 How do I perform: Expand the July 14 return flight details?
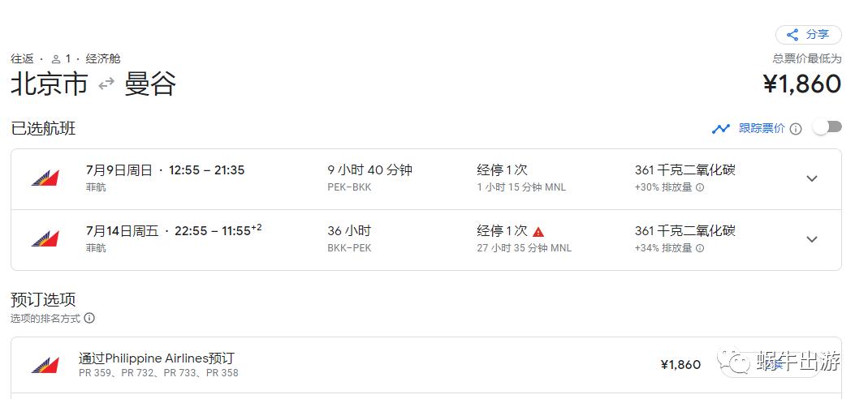pos(811,239)
